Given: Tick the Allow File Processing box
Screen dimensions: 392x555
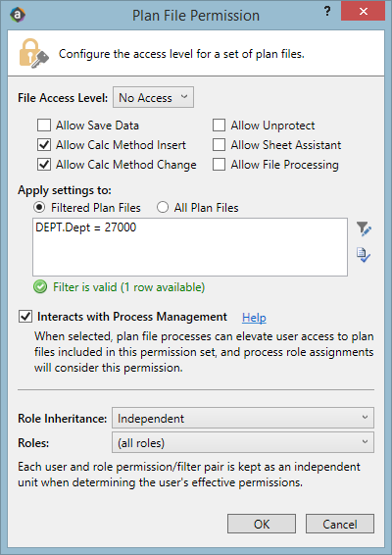Looking at the screenshot, I should [x=219, y=165].
